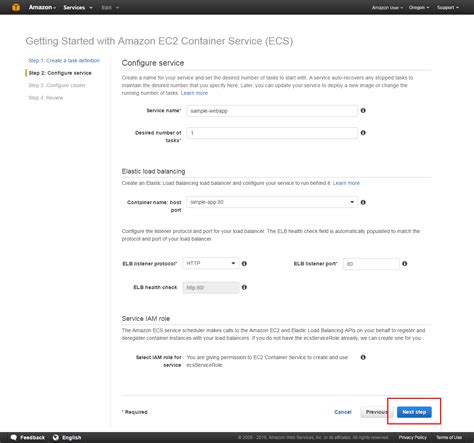
Task: Open the Oregon region selector
Action: tap(419, 7)
